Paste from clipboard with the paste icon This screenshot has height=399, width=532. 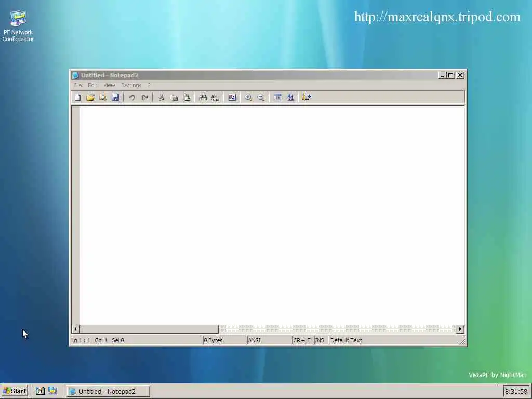point(187,97)
